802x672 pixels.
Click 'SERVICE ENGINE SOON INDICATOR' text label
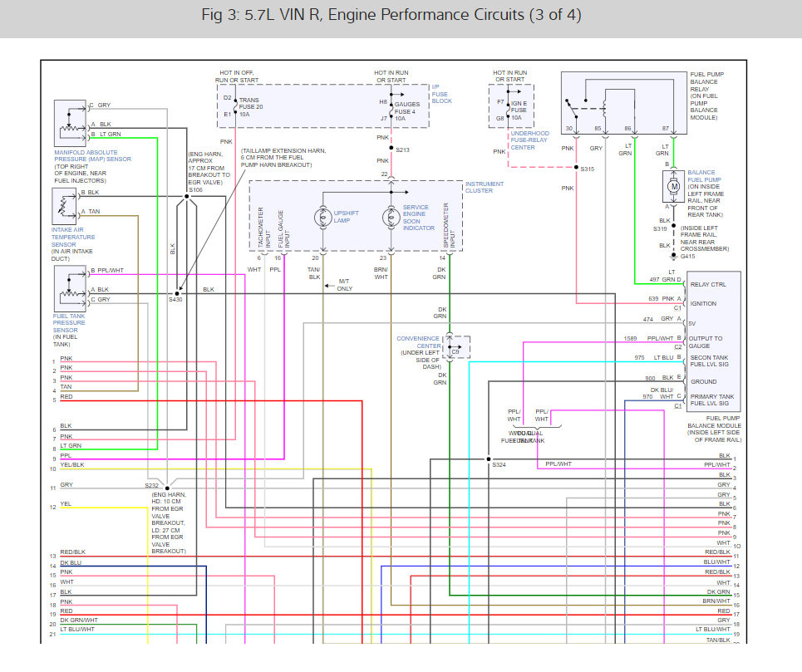(x=418, y=218)
